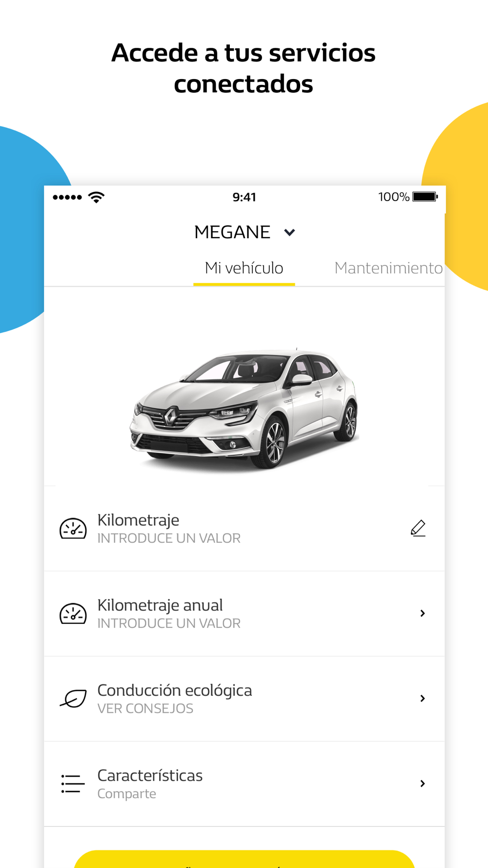Tap the leaf icon for Conducción ecológica
Viewport: 488px width, 868px height.
pyautogui.click(x=73, y=699)
